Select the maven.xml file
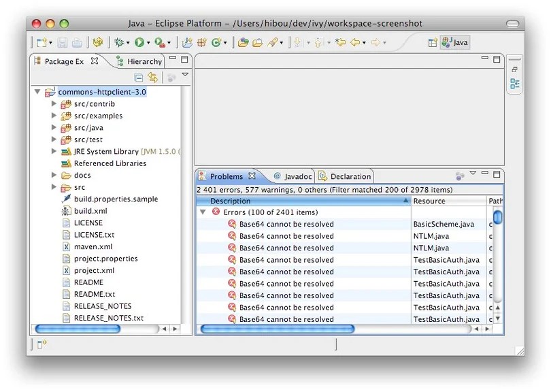 coord(93,246)
